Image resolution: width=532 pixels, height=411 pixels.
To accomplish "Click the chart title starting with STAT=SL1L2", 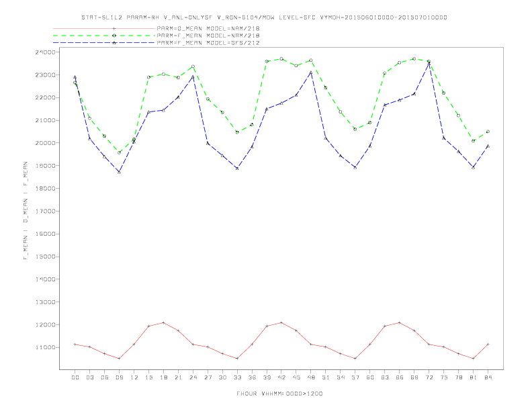I will [264, 17].
